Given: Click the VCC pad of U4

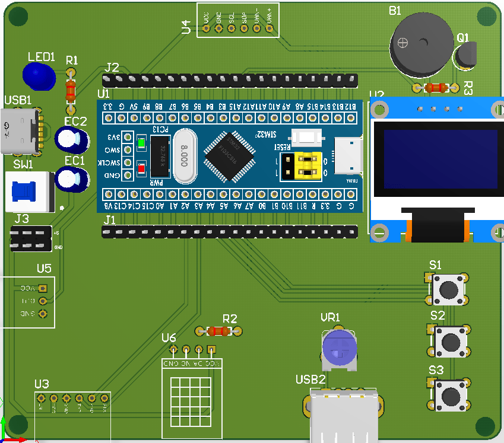Looking at the screenshot, I should 206,28.
